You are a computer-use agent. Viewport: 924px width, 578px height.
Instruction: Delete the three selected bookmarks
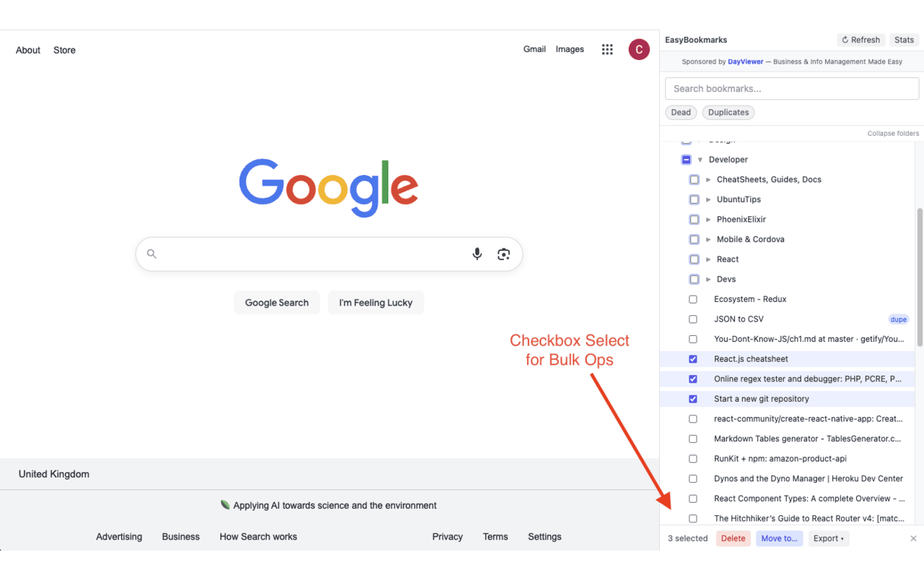point(733,538)
